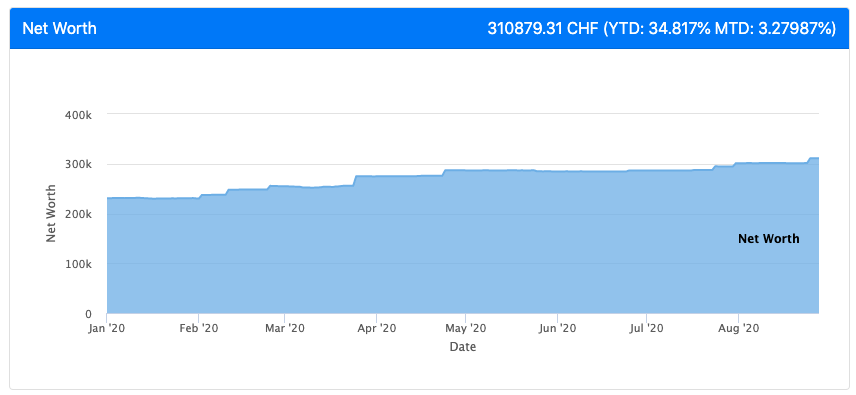Viewport: 856px width, 395px height.
Task: Click the bold Net Worth series label
Action: (769, 239)
